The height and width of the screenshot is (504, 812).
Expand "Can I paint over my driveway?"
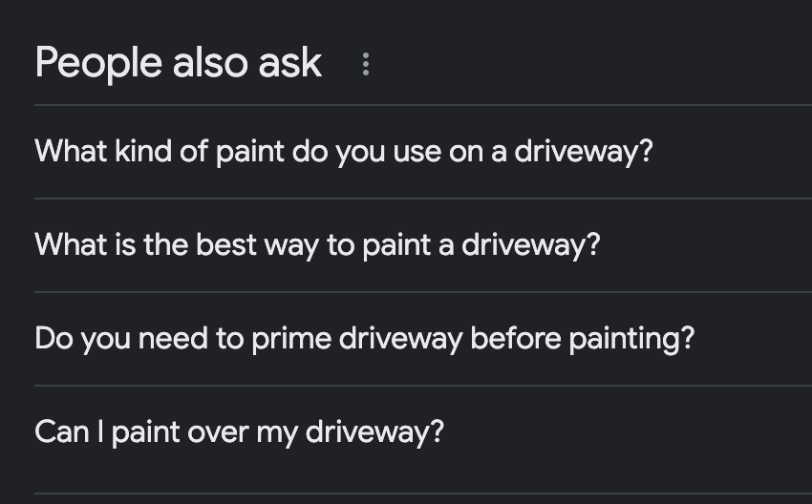(x=239, y=432)
